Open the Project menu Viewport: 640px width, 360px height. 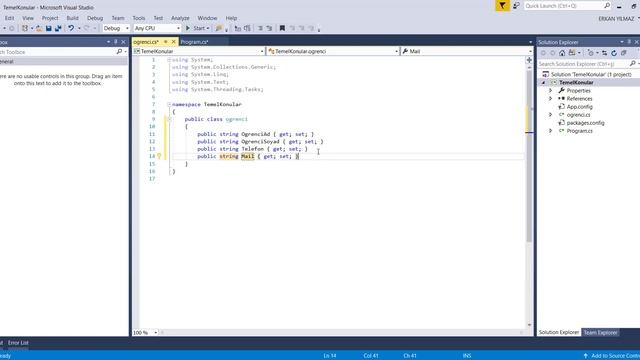50,18
